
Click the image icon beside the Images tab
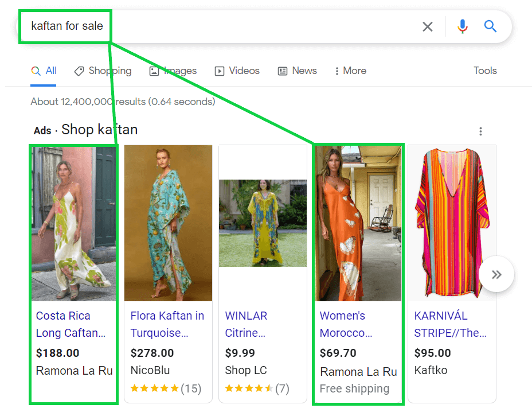coord(153,71)
